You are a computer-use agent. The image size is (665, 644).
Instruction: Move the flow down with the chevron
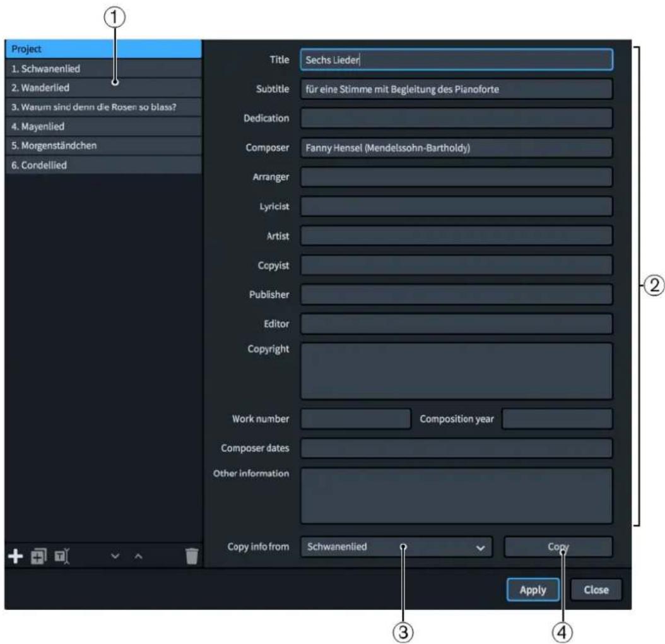coord(115,556)
